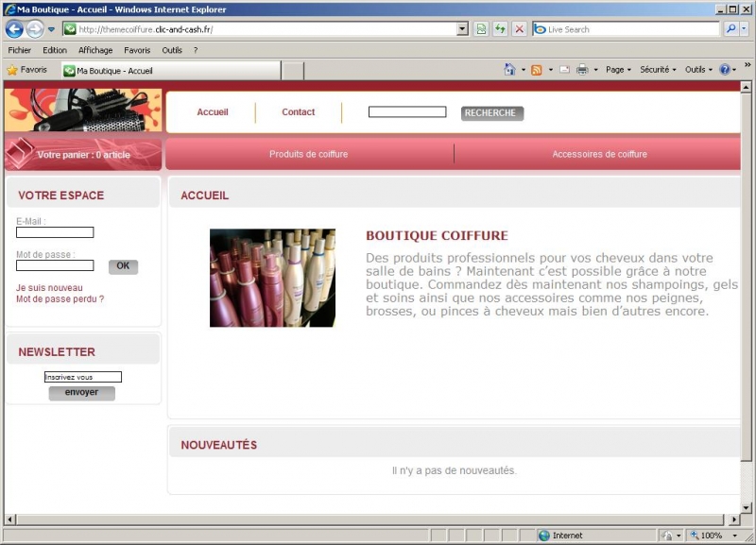
Task: Click the Home page house icon
Action: coord(509,69)
